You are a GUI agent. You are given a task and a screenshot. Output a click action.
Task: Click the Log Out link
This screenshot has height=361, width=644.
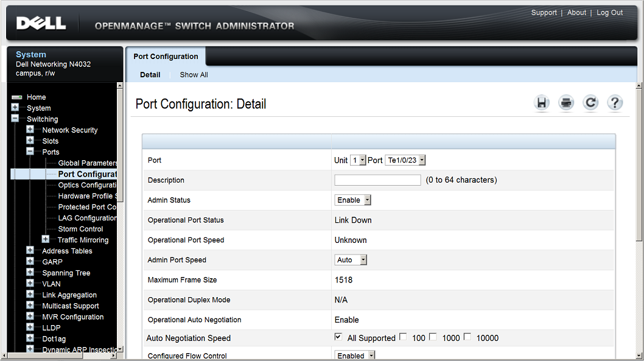click(x=609, y=12)
